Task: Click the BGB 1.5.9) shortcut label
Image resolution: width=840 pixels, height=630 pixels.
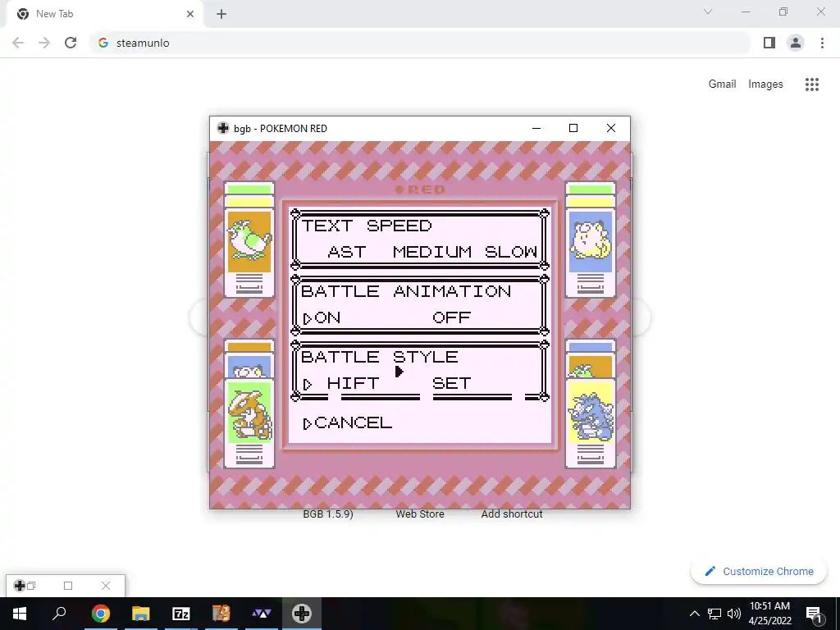Action: [328, 514]
